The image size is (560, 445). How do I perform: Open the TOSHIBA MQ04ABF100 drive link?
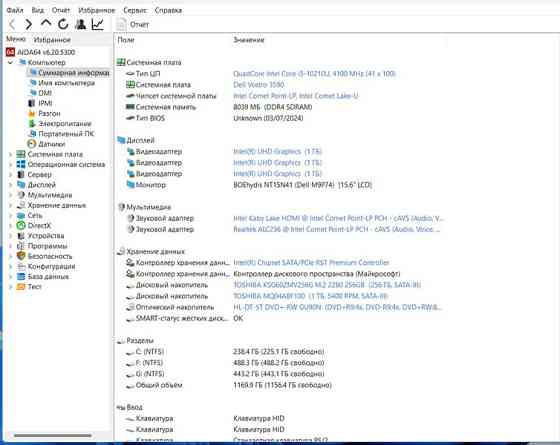[310, 296]
